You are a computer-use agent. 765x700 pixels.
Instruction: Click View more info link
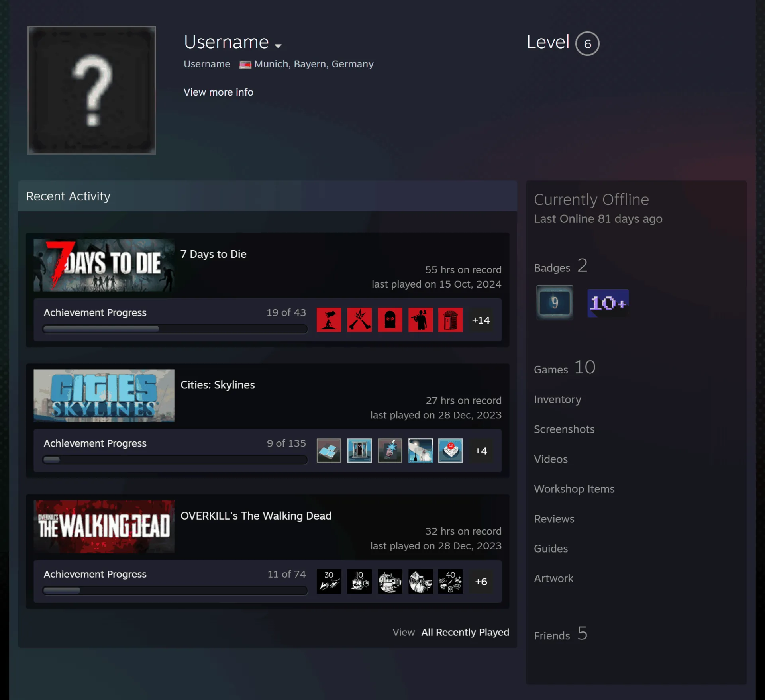click(218, 92)
